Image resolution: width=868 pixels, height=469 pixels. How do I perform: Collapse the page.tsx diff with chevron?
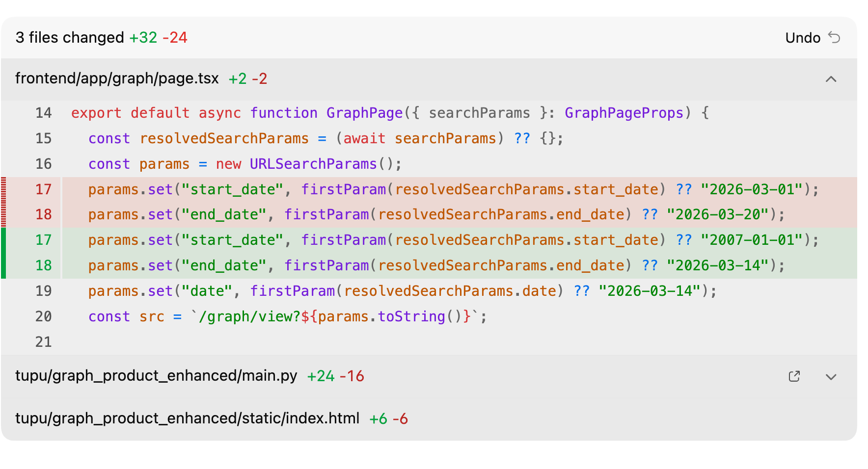(831, 79)
